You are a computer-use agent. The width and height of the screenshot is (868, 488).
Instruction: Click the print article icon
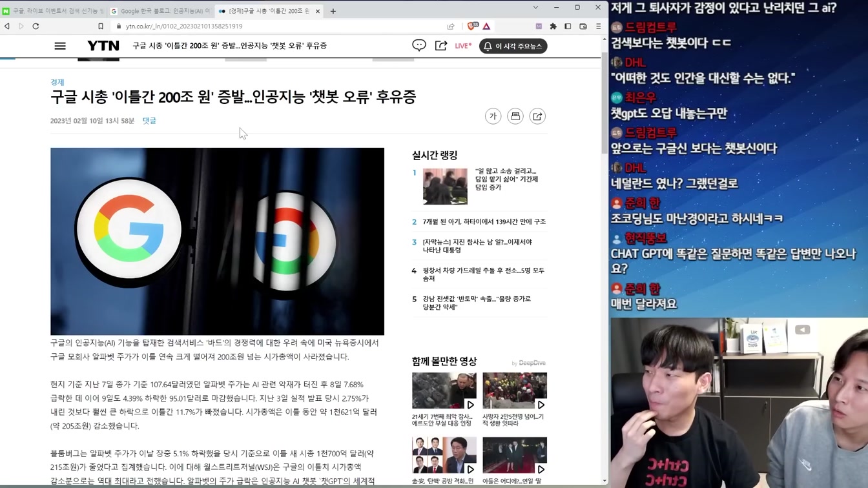pyautogui.click(x=515, y=116)
